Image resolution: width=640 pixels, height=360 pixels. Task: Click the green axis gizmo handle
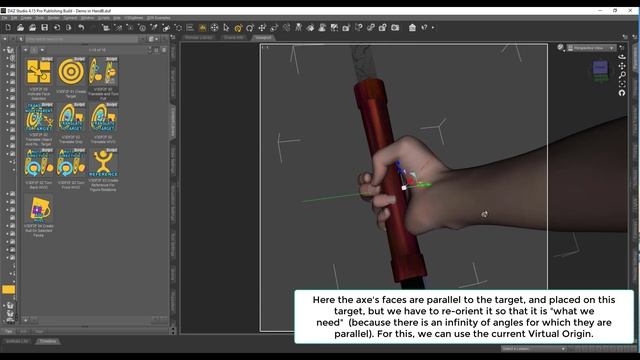424,186
